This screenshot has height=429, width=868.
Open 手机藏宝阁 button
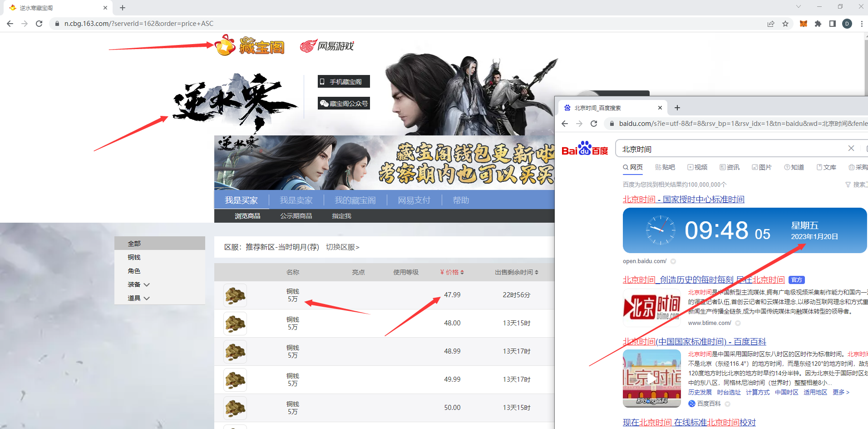click(344, 81)
